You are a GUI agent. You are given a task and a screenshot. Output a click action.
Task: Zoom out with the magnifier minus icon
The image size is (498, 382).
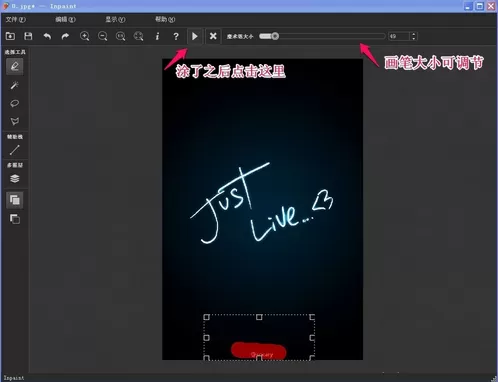coord(103,36)
